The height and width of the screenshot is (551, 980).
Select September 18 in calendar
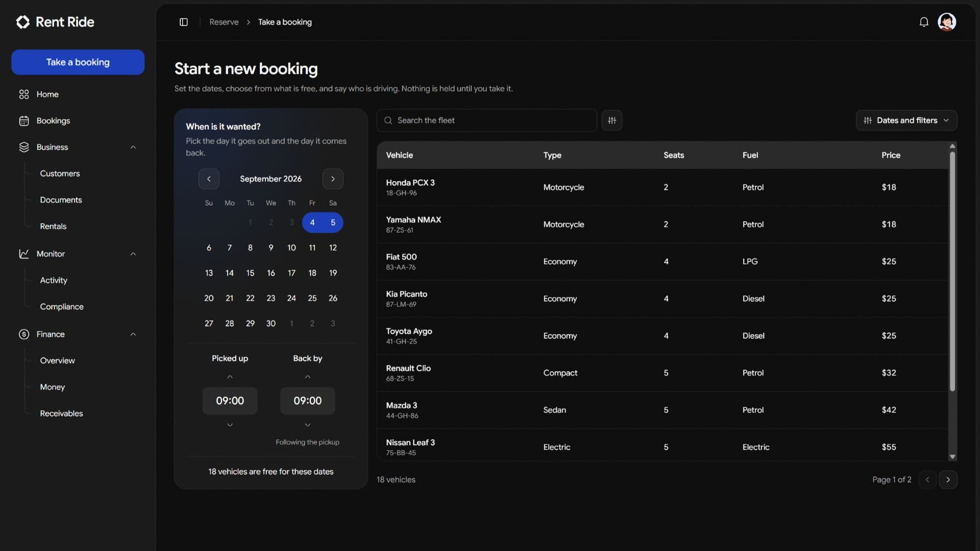coord(312,273)
